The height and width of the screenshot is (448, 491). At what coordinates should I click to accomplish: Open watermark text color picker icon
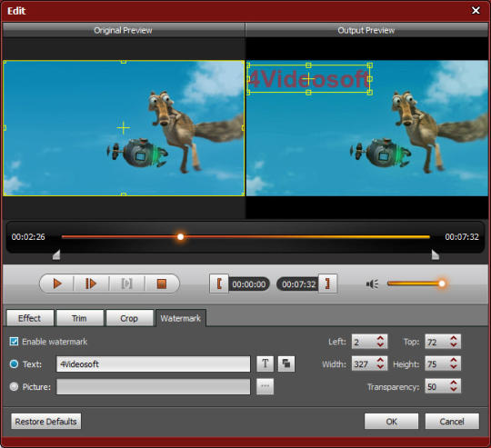286,363
